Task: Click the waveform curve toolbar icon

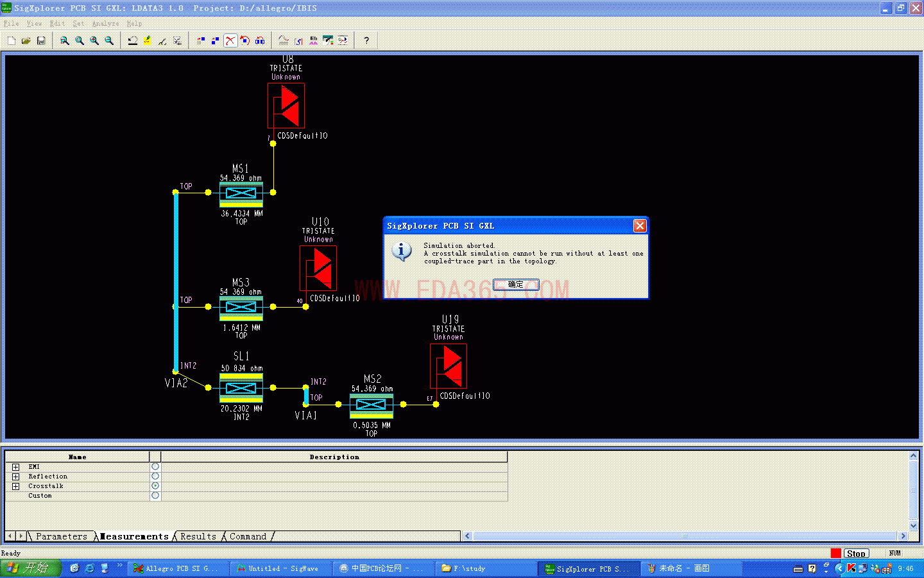Action: (x=284, y=40)
